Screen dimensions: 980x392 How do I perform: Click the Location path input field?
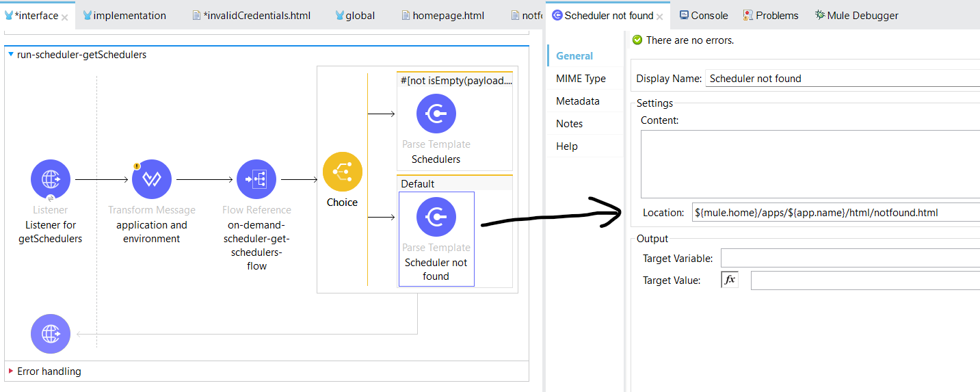(x=834, y=213)
